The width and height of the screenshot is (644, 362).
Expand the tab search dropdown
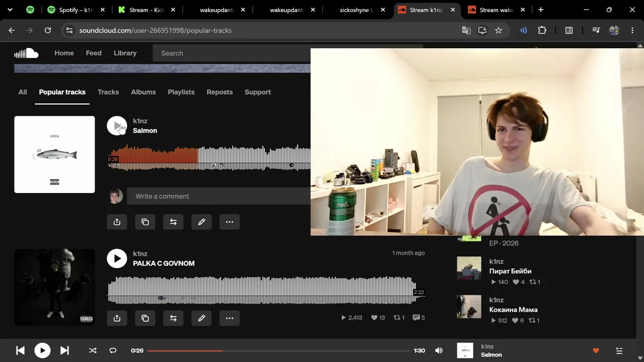(10, 10)
